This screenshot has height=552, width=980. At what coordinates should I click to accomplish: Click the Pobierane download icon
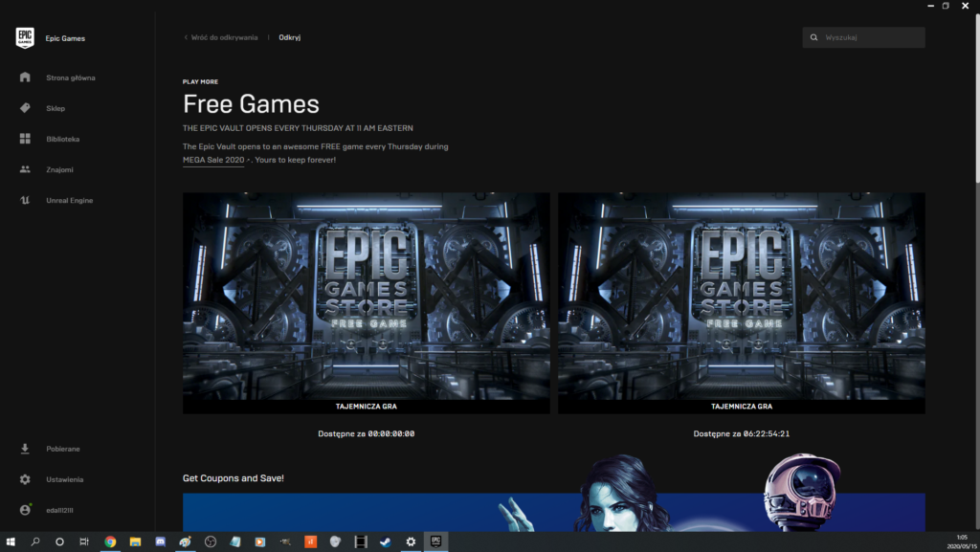tap(25, 449)
